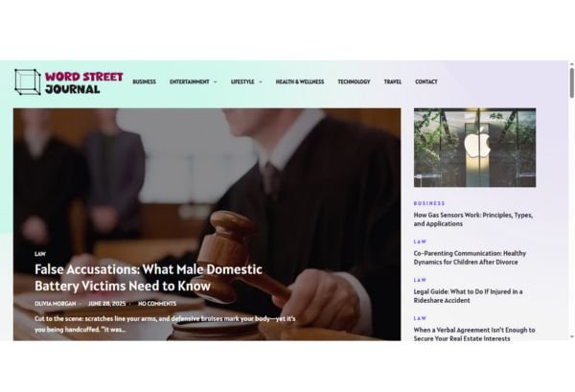The height and width of the screenshot is (392, 575).
Task: Open the Word Street Journal homepage title
Action: pos(84,82)
